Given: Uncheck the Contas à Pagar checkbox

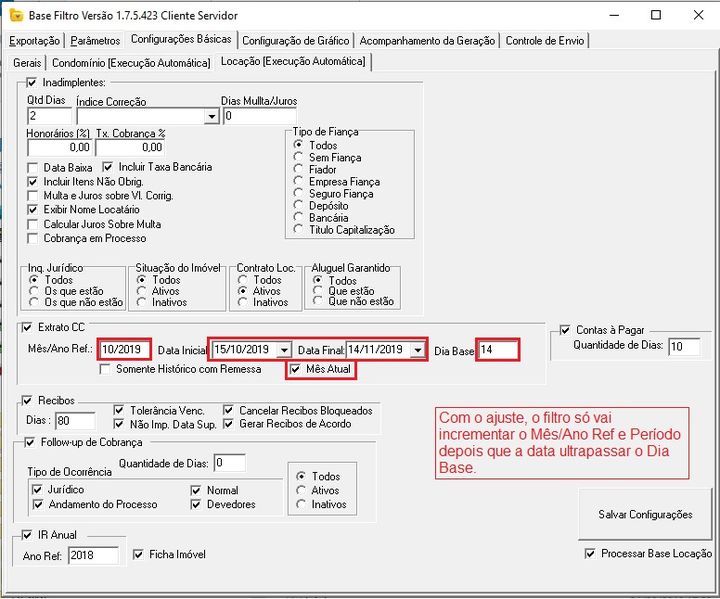Looking at the screenshot, I should tap(566, 330).
